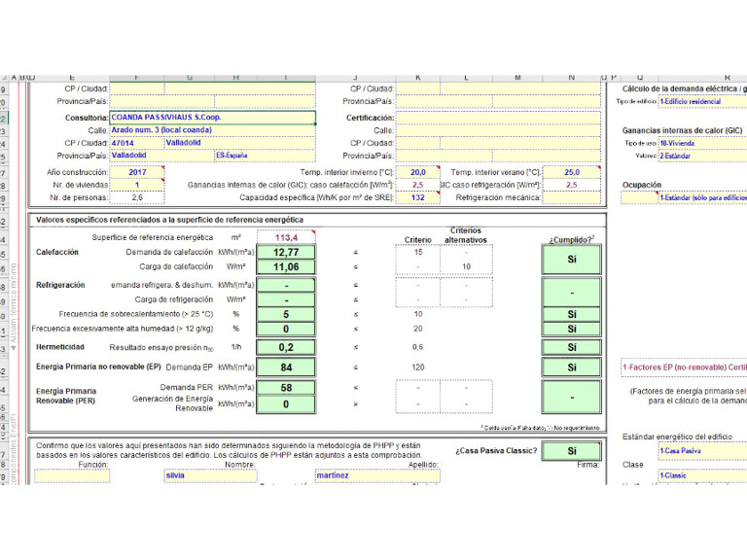Click the Sí result in the Demanda EP row
The image size is (747, 560).
(x=572, y=367)
